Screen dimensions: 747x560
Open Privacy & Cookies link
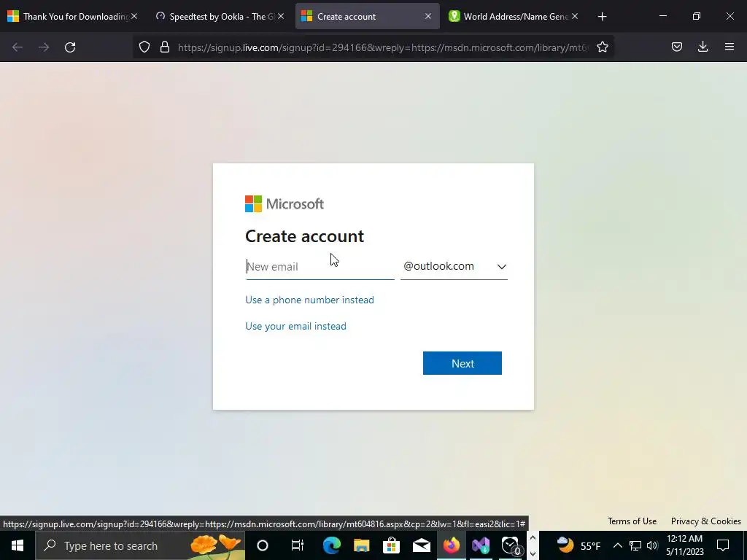pos(705,521)
